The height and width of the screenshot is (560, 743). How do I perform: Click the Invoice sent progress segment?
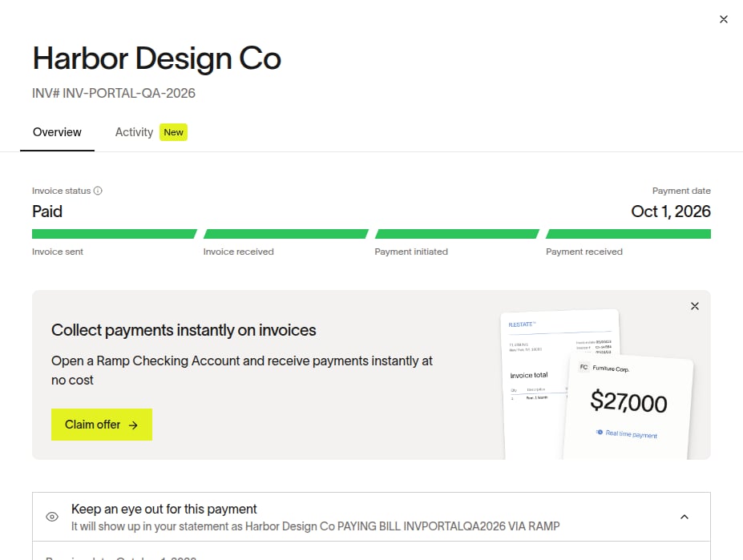pyautogui.click(x=114, y=234)
